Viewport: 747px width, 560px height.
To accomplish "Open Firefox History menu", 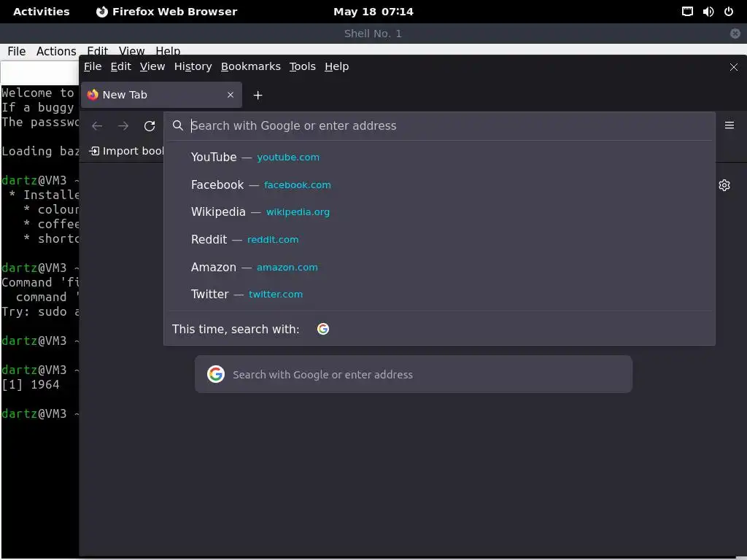I will (x=193, y=66).
